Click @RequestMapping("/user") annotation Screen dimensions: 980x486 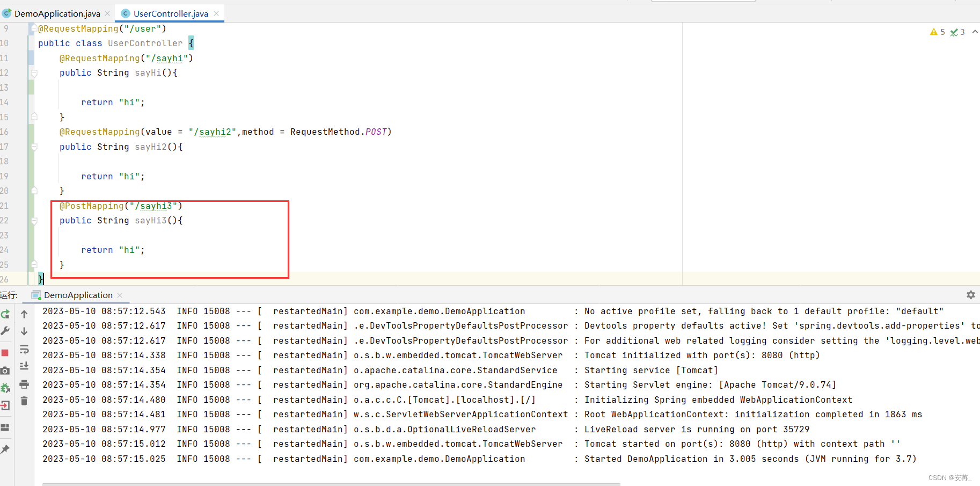102,29
